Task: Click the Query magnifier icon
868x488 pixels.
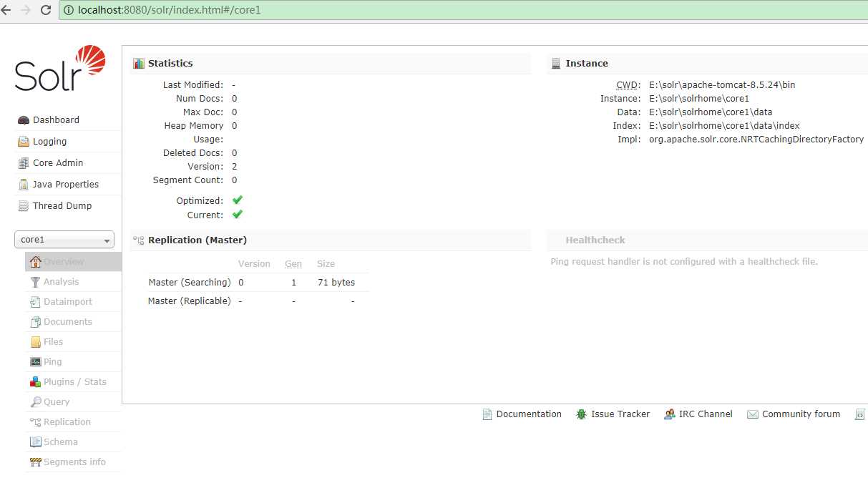Action: point(35,402)
